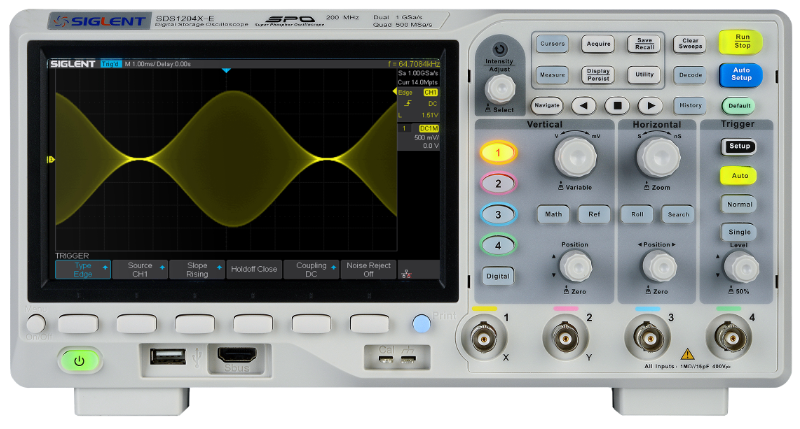Open the trigger Type Edge menu option
This screenshot has width=800, height=429.
[83, 269]
